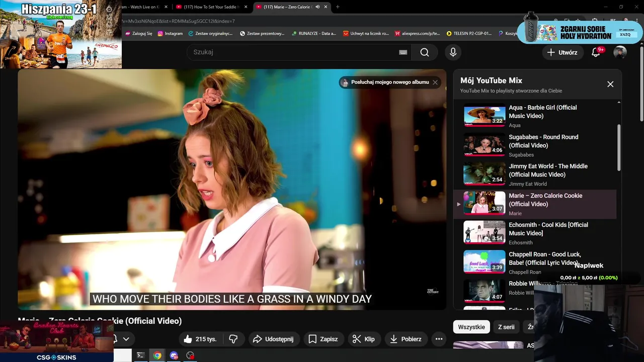The height and width of the screenshot is (362, 644).
Task: Close the Marie – Zero Calorie tab
Action: 326,7
